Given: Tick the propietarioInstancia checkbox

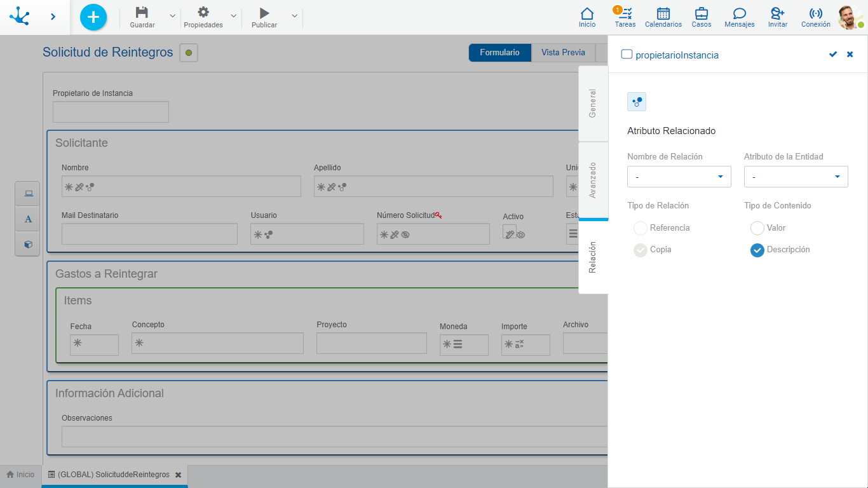Looking at the screenshot, I should (x=627, y=55).
